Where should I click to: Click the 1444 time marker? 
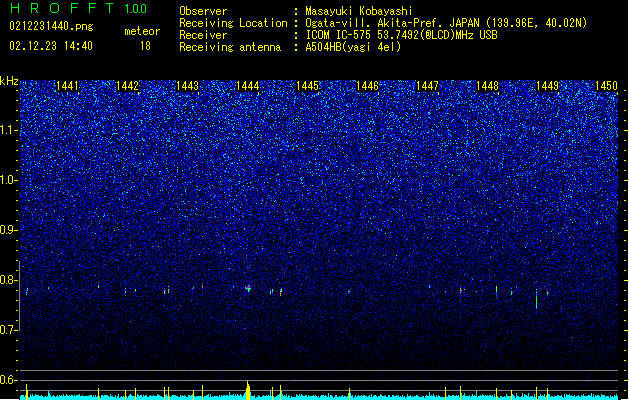248,86
